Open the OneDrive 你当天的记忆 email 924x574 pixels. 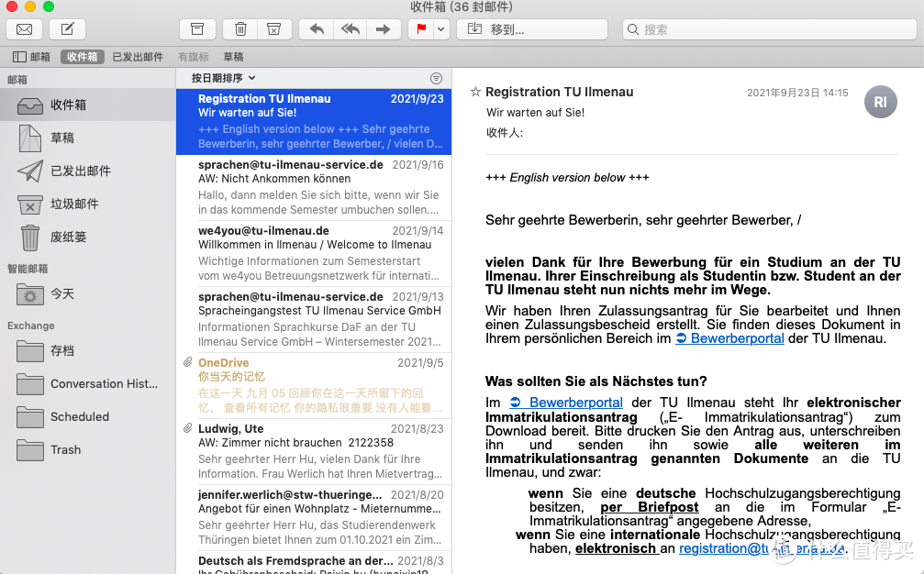point(314,386)
